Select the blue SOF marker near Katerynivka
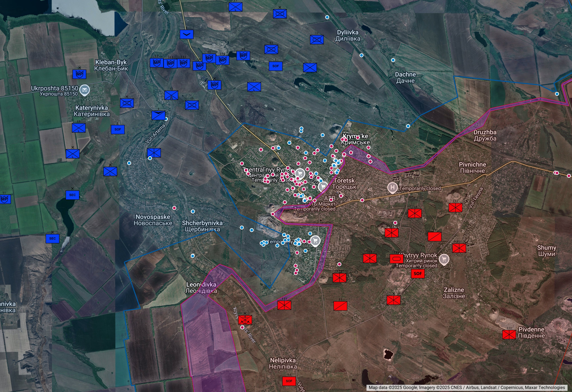572x392 pixels. [x=118, y=129]
